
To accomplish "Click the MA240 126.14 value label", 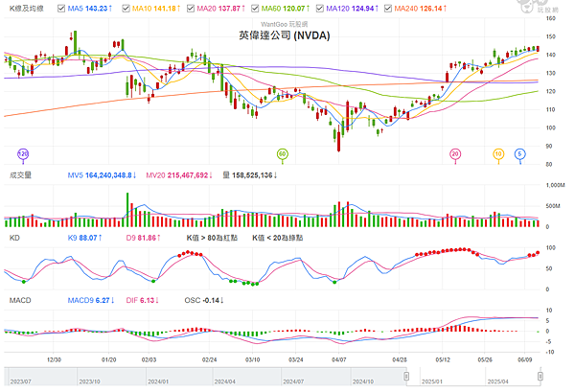I will [x=421, y=8].
